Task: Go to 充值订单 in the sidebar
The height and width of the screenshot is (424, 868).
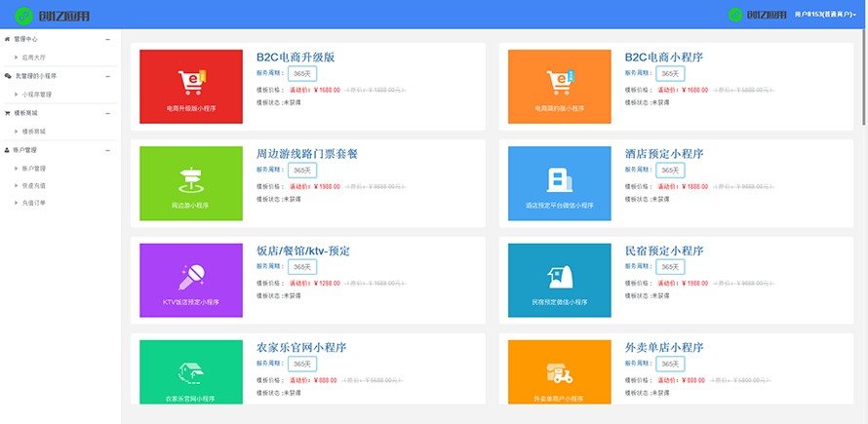Action: click(x=34, y=203)
